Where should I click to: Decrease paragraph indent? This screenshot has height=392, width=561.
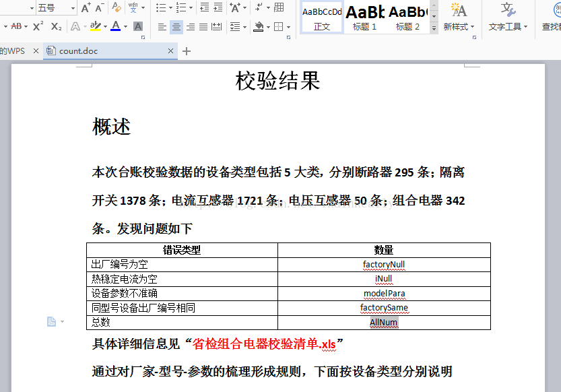pos(205,7)
